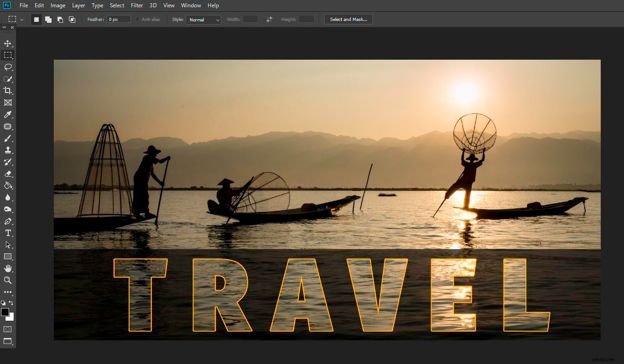Toggle Add to selection mode
This screenshot has height=364, width=624.
(x=48, y=19)
